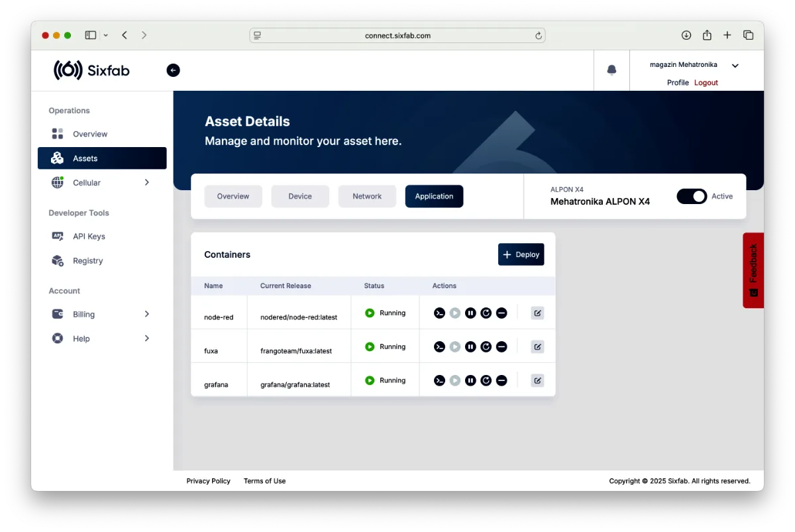Open the Profile link
The height and width of the screenshot is (532, 795).
[x=678, y=83]
